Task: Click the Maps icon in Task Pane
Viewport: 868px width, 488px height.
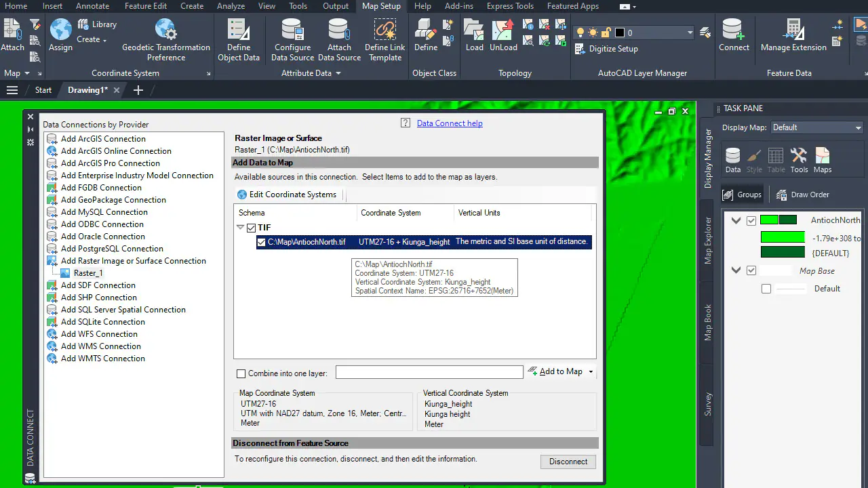Action: point(822,161)
